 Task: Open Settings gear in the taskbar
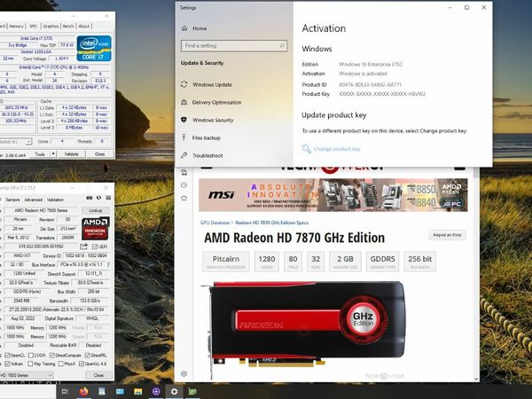(x=174, y=392)
